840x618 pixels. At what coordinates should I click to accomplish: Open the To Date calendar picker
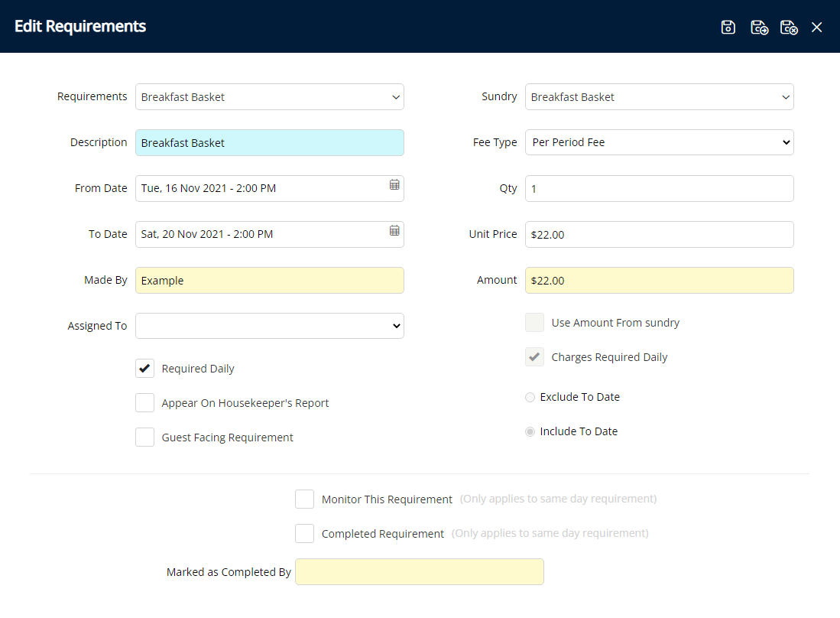394,230
